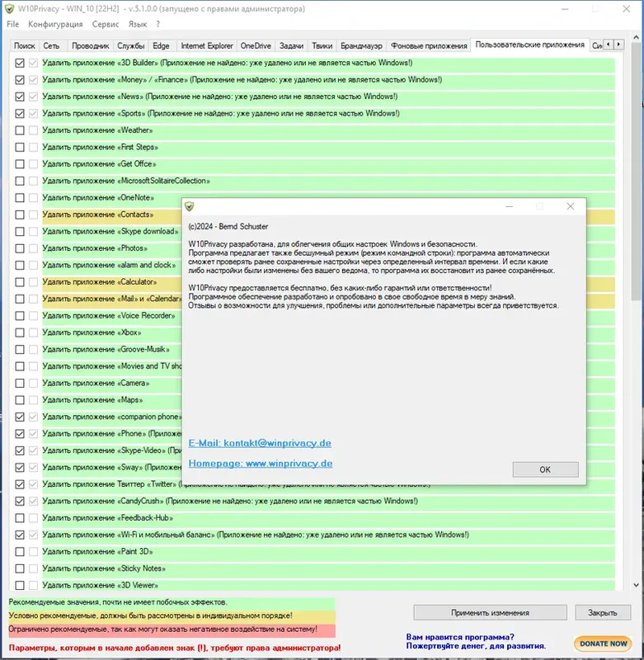Switch to the Фоновые приложения tab
Image resolution: width=644 pixels, height=660 pixels.
pos(429,46)
